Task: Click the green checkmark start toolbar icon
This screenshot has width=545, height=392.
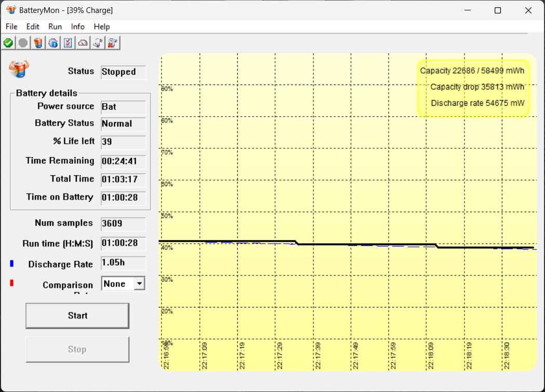Action: [x=8, y=43]
